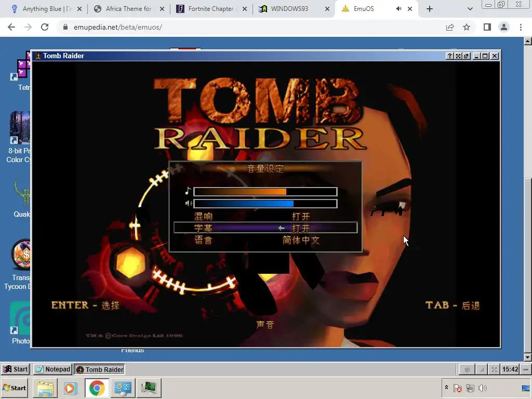Open Chrome side panel icon

coord(487,27)
